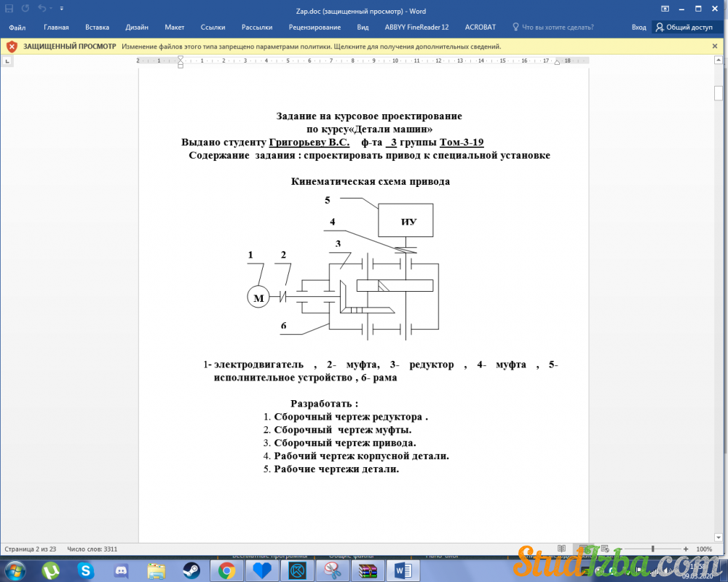Open the Вид ribbon tab
The height and width of the screenshot is (582, 728).
coord(363,28)
